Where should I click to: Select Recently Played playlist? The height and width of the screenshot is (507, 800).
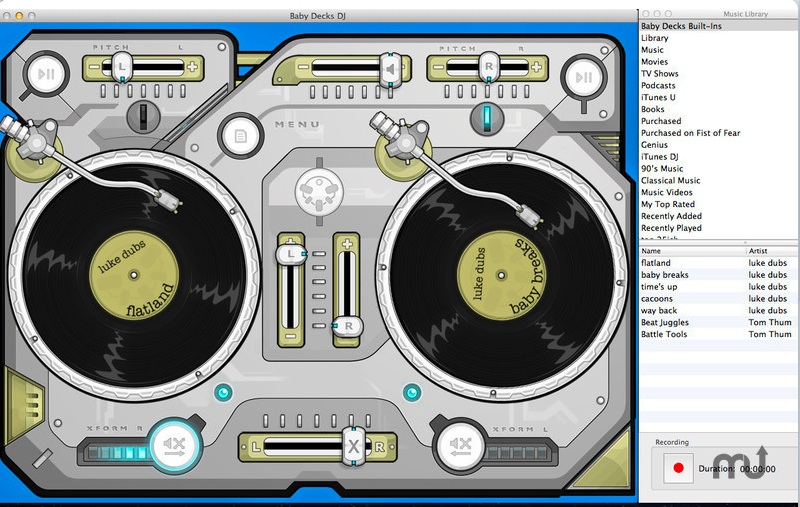pos(718,228)
